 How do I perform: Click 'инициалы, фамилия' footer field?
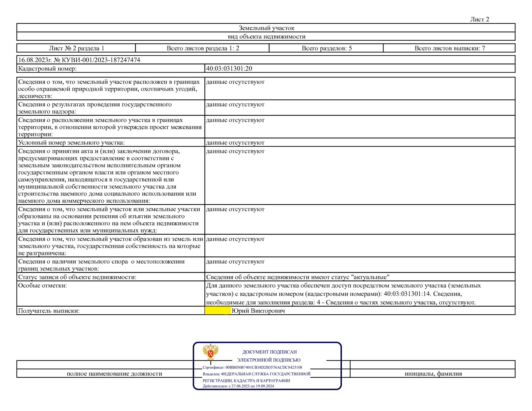[433, 374]
